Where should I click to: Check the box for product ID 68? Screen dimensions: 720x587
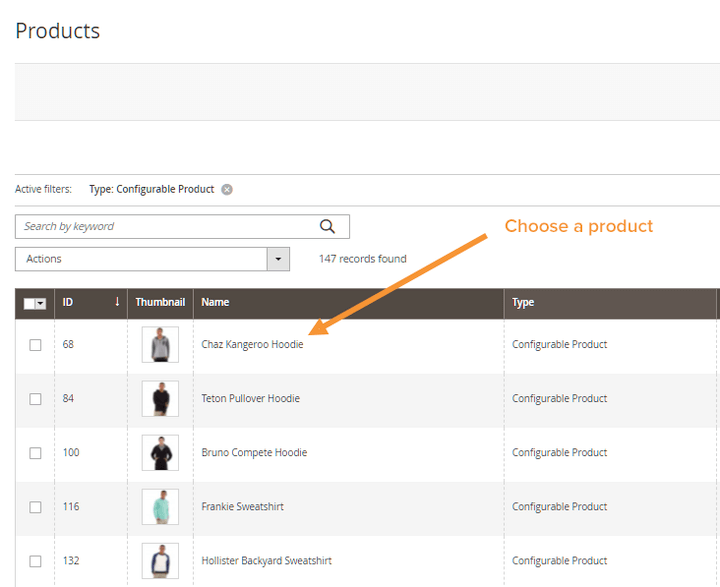(35, 345)
